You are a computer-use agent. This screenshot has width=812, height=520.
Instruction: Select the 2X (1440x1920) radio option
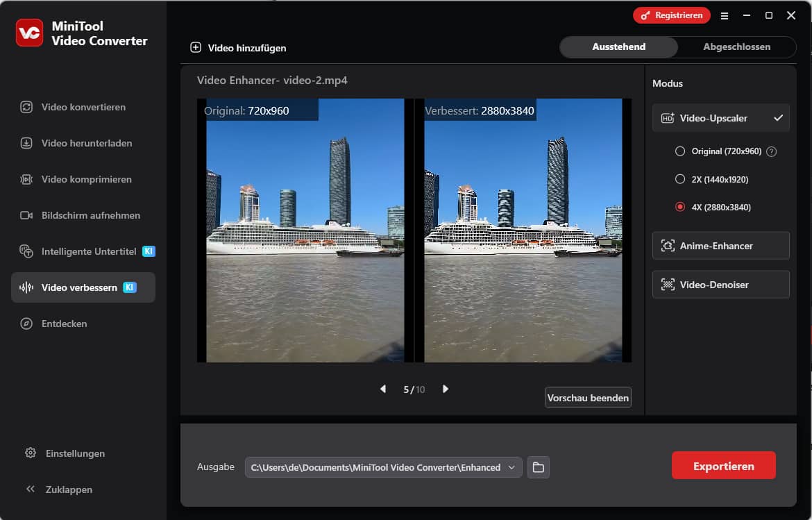[x=680, y=179]
